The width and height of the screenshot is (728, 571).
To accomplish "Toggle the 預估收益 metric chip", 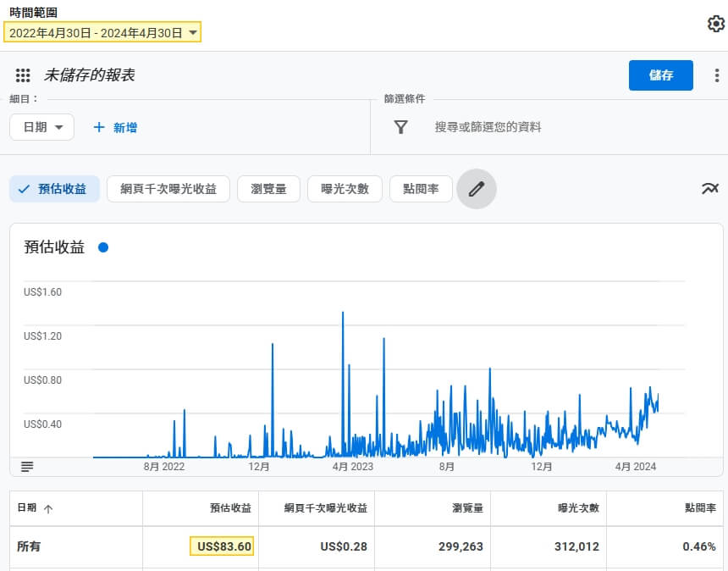I will (x=54, y=189).
